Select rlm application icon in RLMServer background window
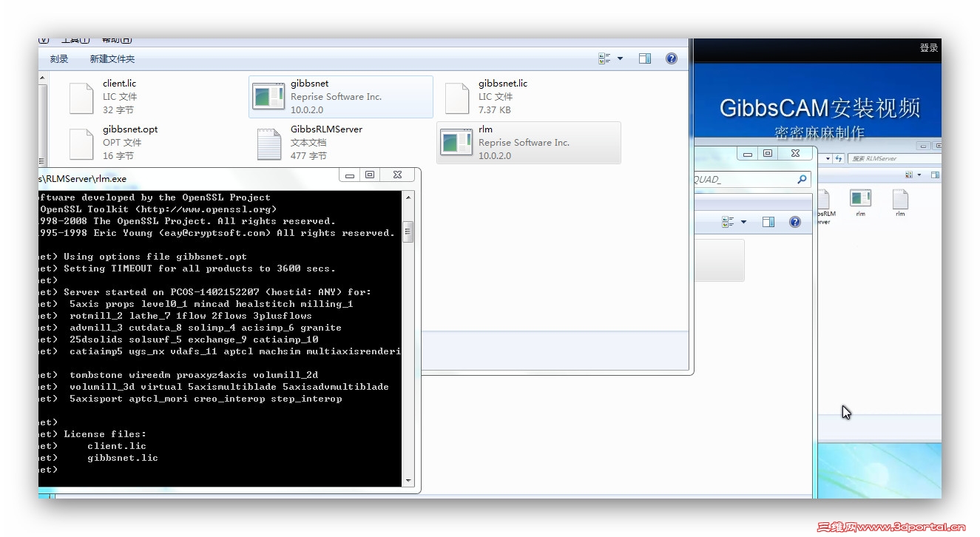The width and height of the screenshot is (980, 537). pyautogui.click(x=860, y=198)
